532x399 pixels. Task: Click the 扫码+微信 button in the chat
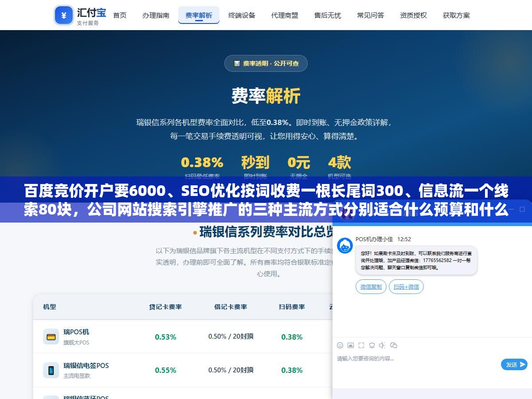click(x=406, y=287)
